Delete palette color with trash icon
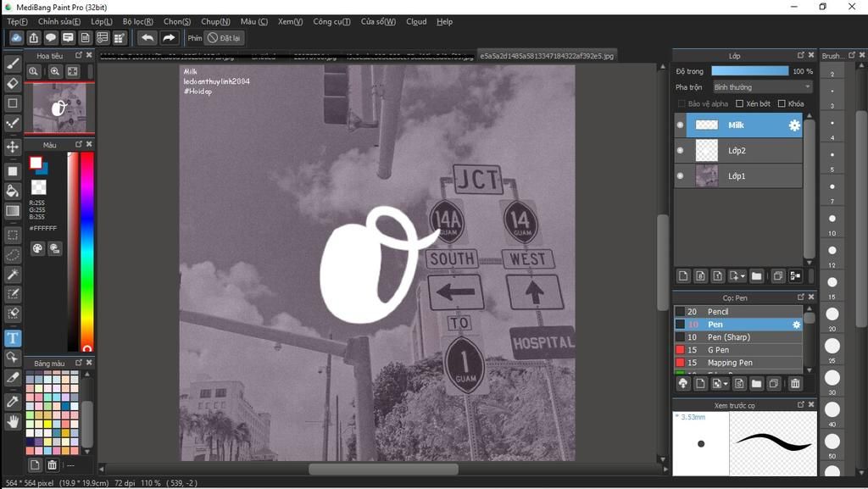The height and width of the screenshot is (489, 868). pyautogui.click(x=52, y=464)
